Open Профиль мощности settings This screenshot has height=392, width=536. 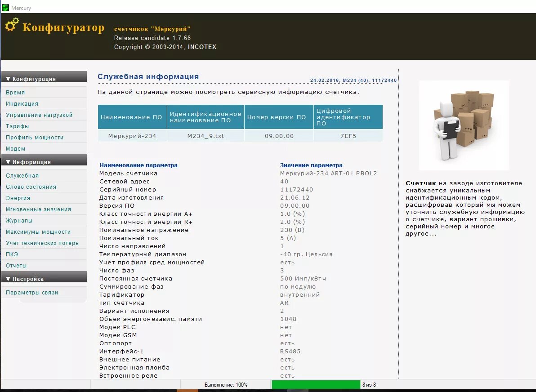click(x=35, y=138)
